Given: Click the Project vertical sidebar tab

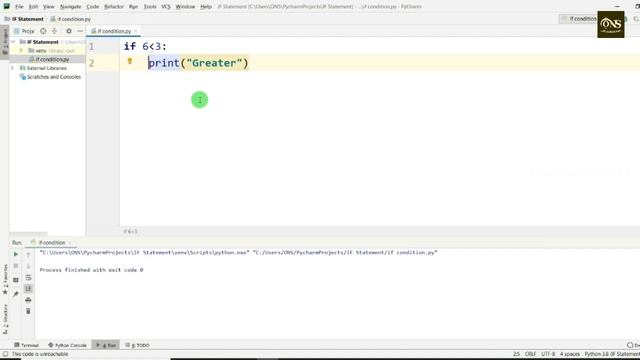Looking at the screenshot, I should point(5,42).
